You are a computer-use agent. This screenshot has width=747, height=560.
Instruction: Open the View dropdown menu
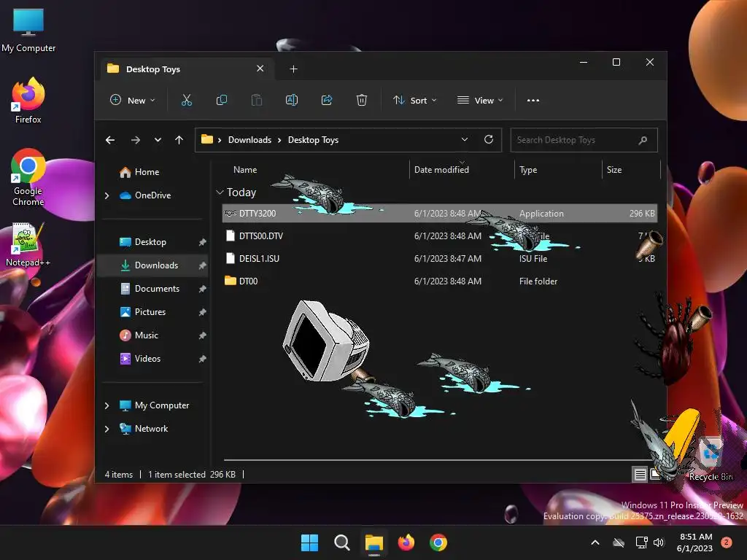tap(480, 100)
